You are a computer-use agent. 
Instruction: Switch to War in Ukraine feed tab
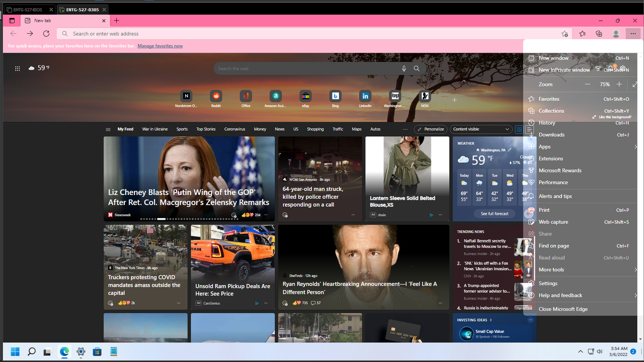point(155,129)
